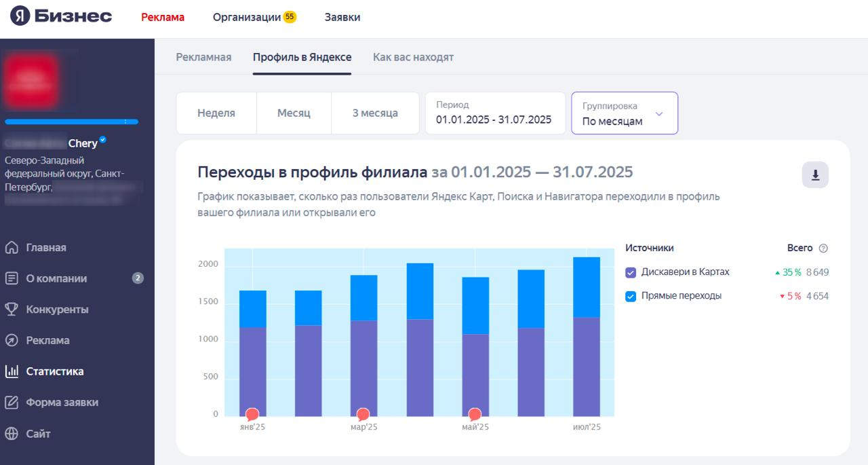Switch to the Как вас находят tab
The height and width of the screenshot is (465, 868).
pos(413,57)
